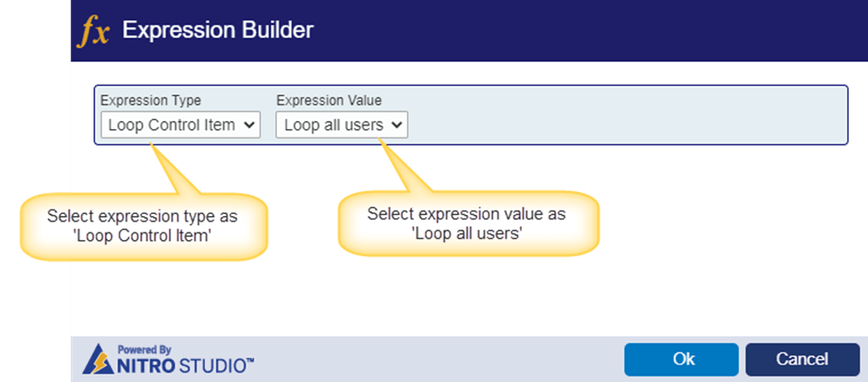Click the arrow on Loop all users select
This screenshot has width=868, height=382.
tap(396, 125)
